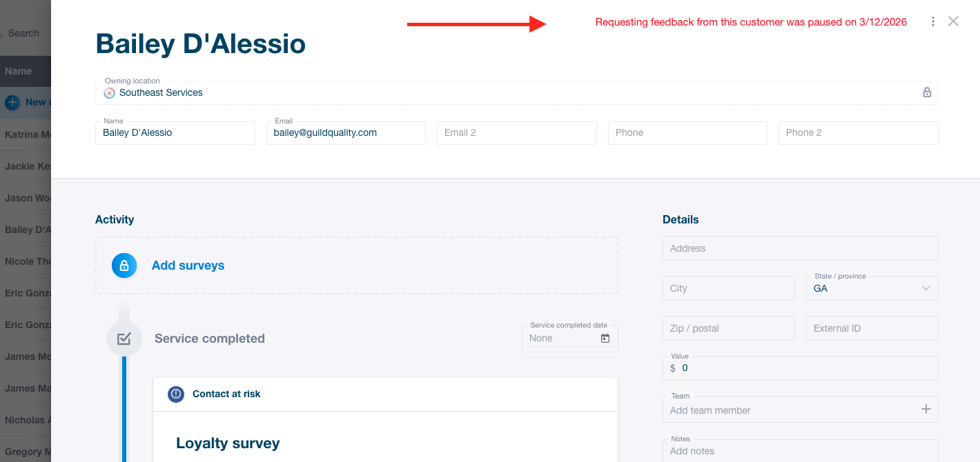Click into the Email 2 field
This screenshot has height=462, width=980.
[x=516, y=133]
